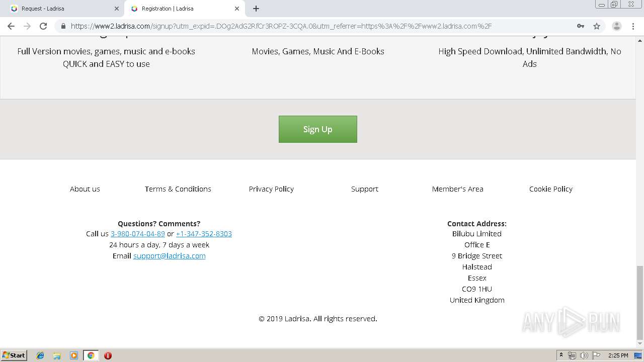The image size is (644, 362).
Task: Reload the current page
Action: point(43,26)
